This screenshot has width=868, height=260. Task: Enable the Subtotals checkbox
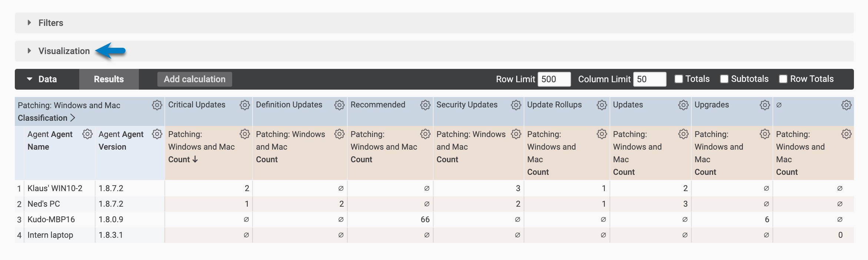(724, 79)
